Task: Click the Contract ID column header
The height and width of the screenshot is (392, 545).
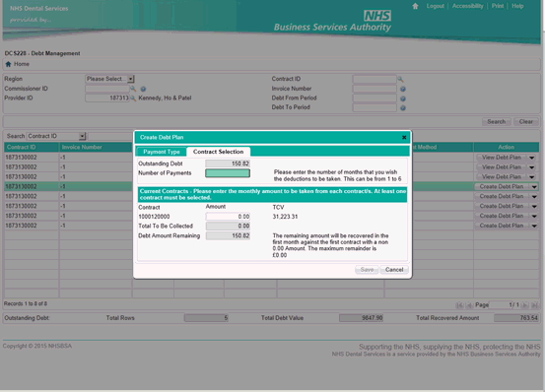Action: [32, 147]
